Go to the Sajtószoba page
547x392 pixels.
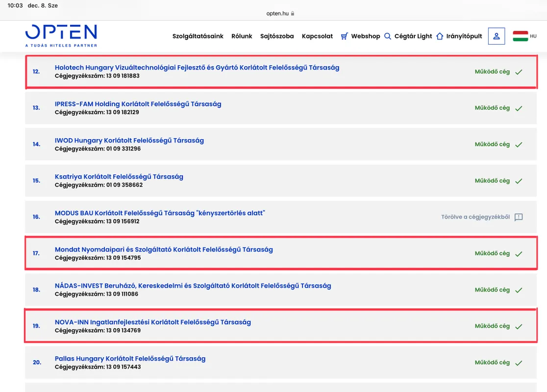click(x=277, y=36)
